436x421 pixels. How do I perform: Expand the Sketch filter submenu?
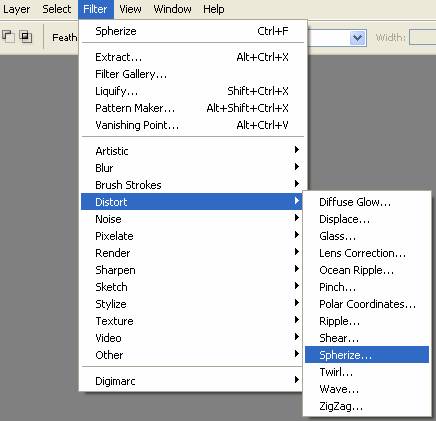[192, 287]
